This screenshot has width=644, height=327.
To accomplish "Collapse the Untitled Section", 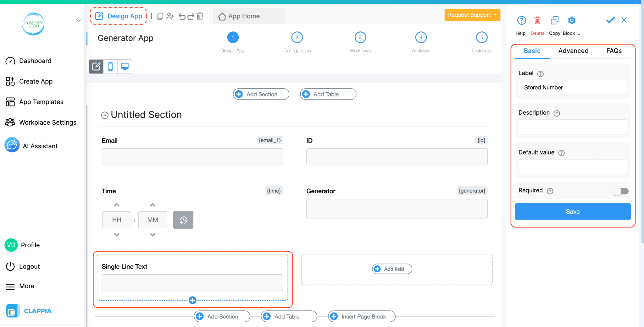I will (x=105, y=115).
